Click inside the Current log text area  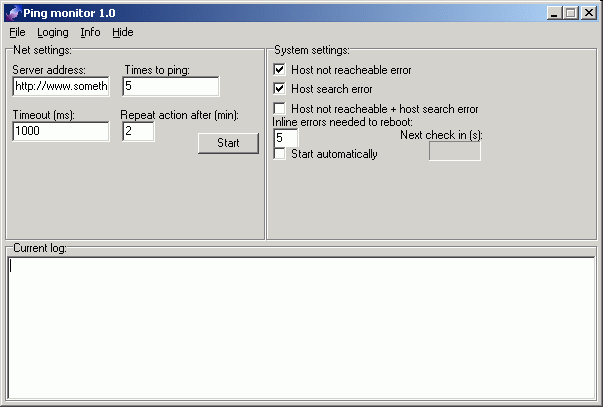click(301, 328)
